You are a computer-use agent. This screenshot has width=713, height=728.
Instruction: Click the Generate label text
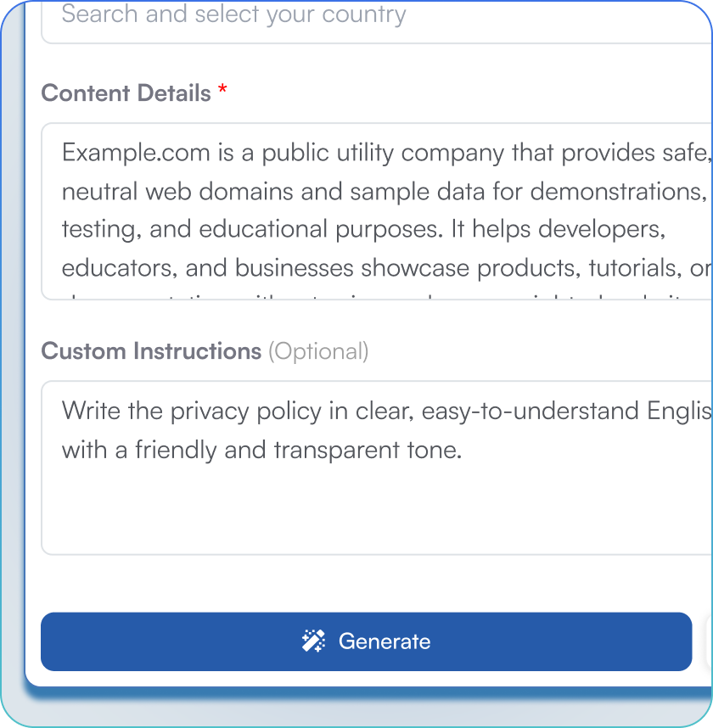pyautogui.click(x=385, y=641)
